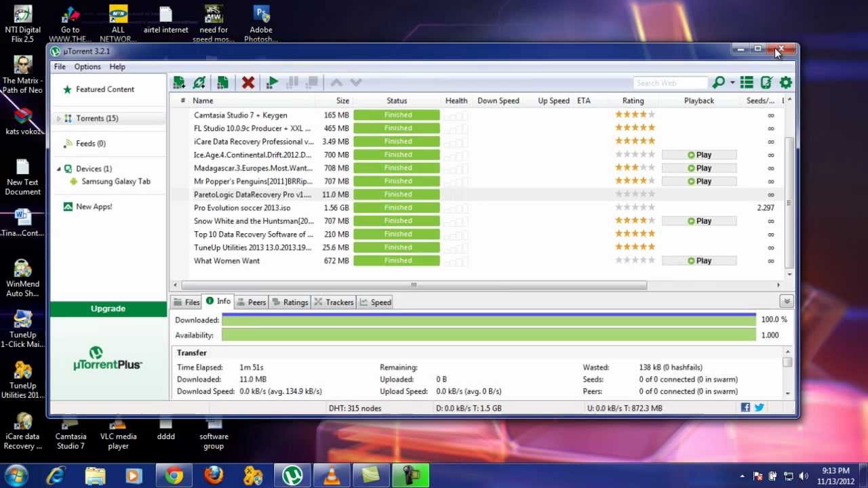Click the Feeds RSS icon in sidebar

[x=68, y=144]
